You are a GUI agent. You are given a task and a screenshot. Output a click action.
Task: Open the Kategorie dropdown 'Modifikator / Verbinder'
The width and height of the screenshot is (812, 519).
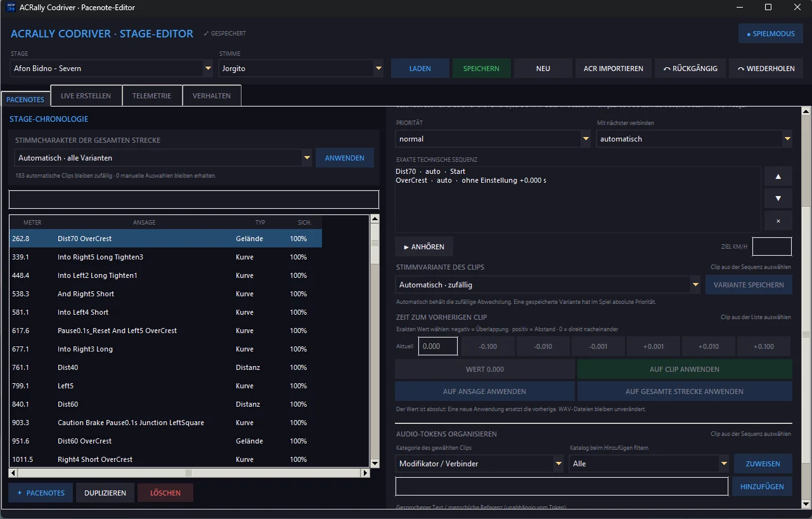[x=479, y=464]
